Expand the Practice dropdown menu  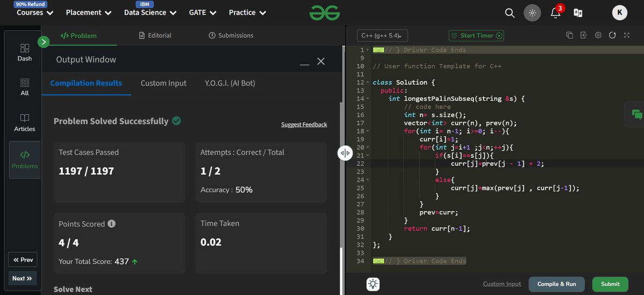pyautogui.click(x=247, y=12)
